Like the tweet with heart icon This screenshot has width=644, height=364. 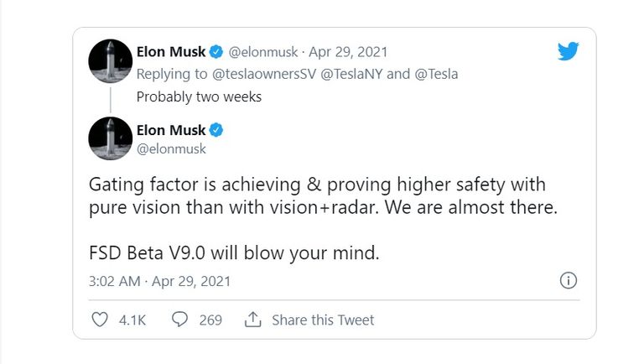click(x=99, y=320)
